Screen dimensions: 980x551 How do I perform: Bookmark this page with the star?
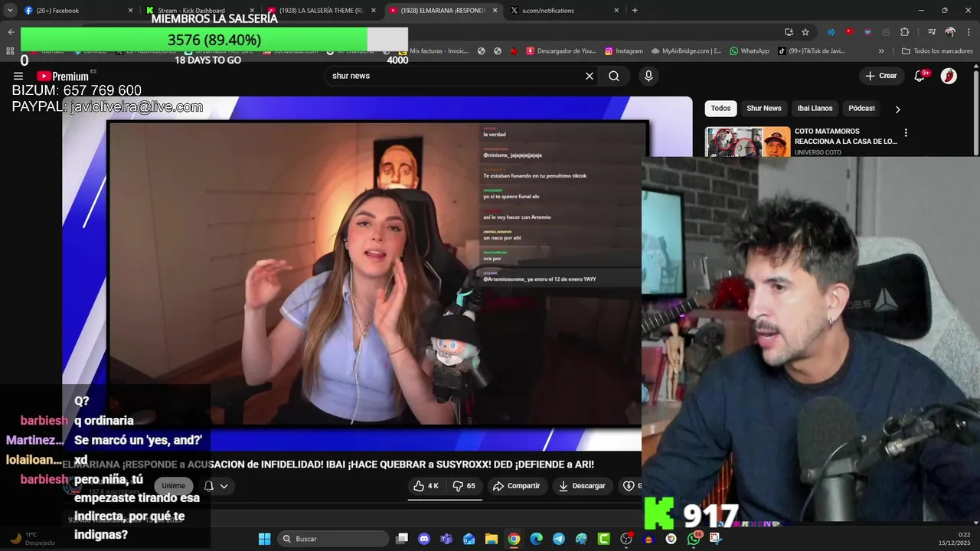click(x=805, y=32)
